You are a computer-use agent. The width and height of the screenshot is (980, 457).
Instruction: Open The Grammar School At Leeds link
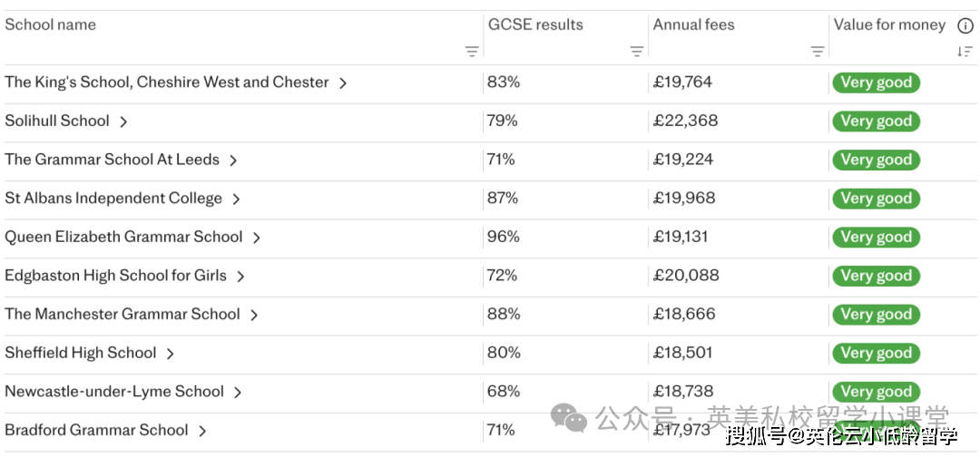[x=112, y=160]
